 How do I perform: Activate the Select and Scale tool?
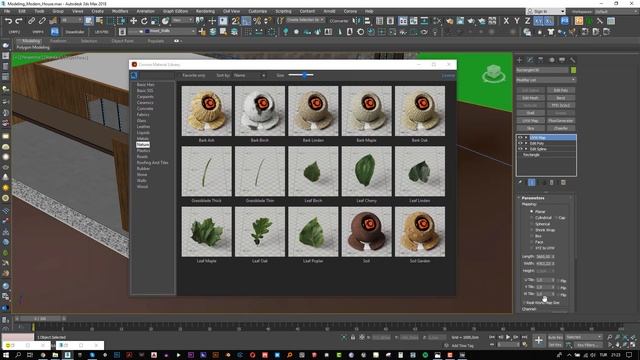pyautogui.click(x=155, y=21)
